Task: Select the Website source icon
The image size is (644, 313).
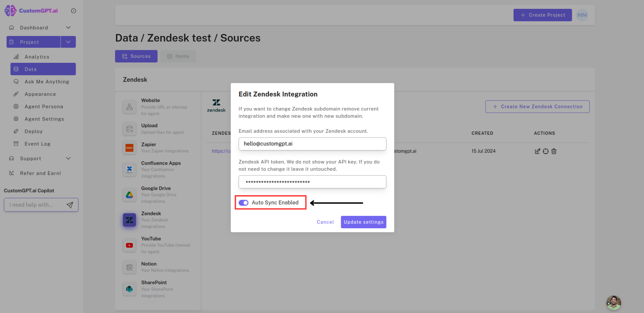Action: coord(129,107)
